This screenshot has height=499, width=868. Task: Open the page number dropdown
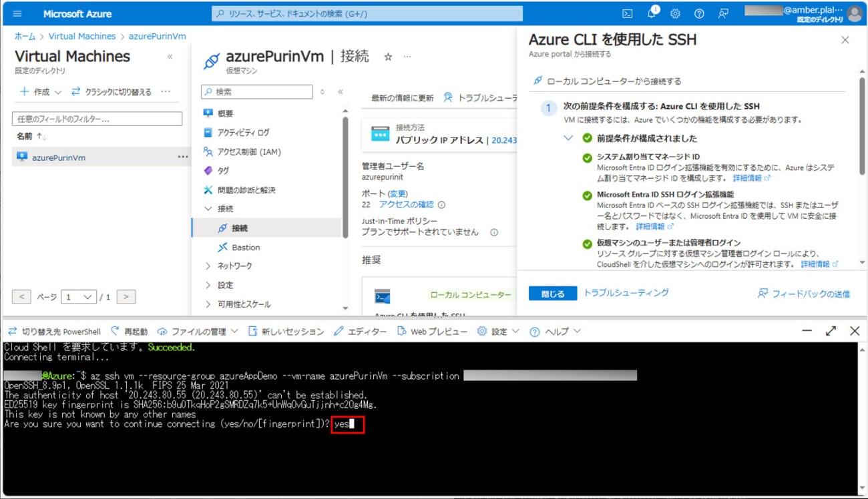[79, 297]
